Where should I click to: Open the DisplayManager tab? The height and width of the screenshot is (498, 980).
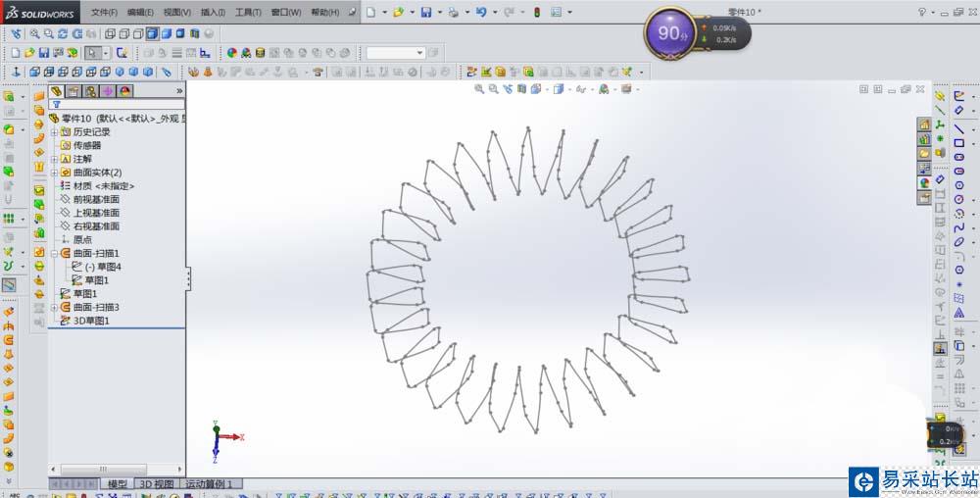pos(124,90)
